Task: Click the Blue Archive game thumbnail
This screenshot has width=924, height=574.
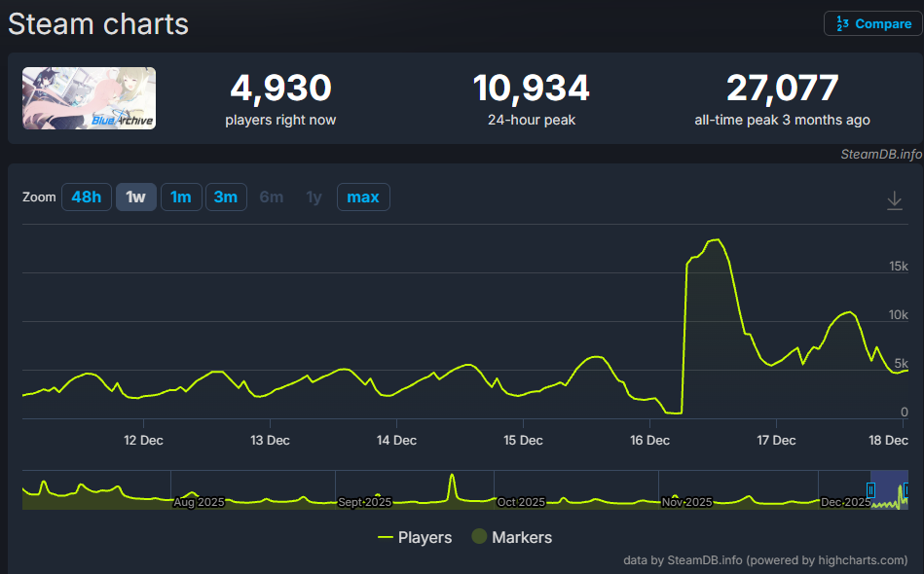Action: coord(89,98)
